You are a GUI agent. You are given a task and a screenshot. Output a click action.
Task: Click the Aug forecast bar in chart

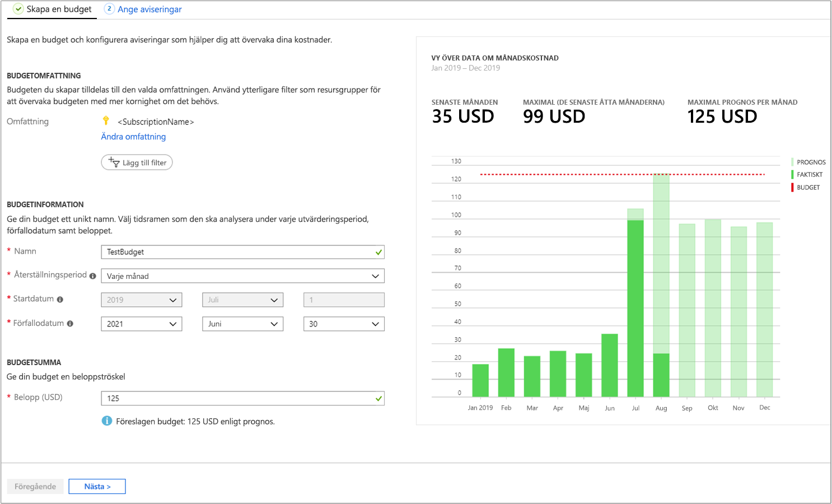[x=661, y=263]
